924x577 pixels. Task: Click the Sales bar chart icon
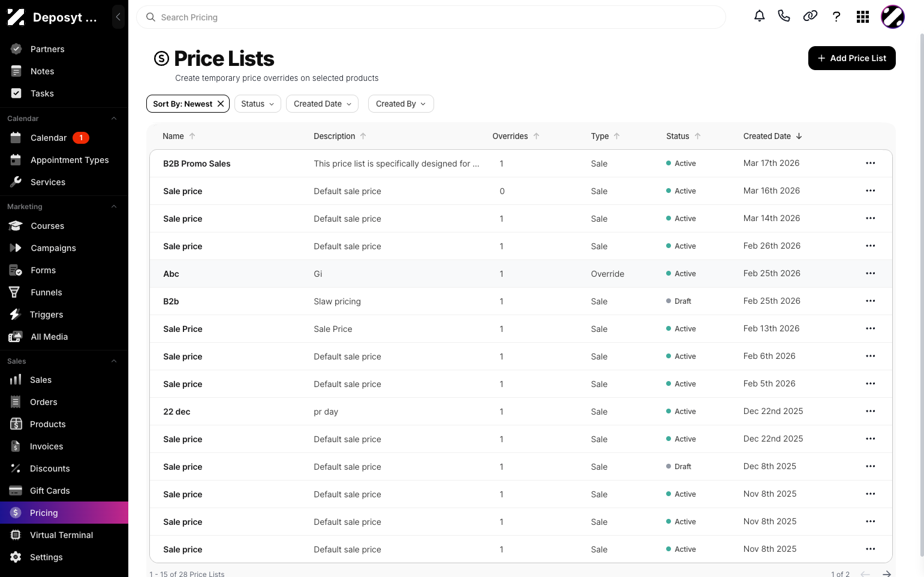(x=16, y=380)
